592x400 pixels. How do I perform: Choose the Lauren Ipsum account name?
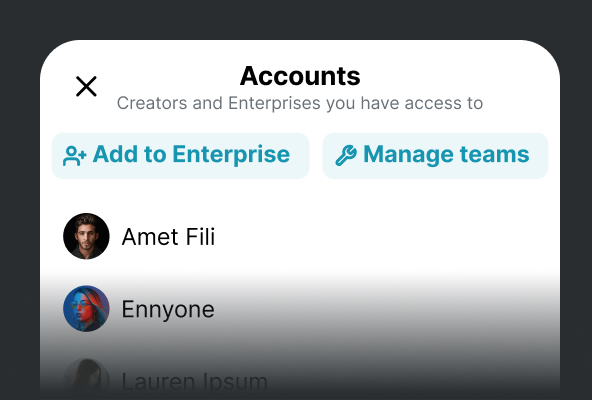[x=194, y=381]
